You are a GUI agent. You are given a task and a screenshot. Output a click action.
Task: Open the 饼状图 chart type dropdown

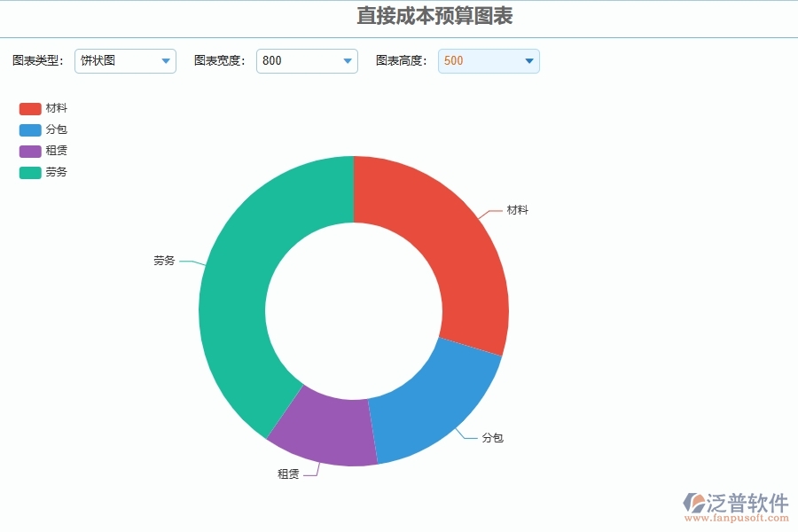pyautogui.click(x=124, y=61)
